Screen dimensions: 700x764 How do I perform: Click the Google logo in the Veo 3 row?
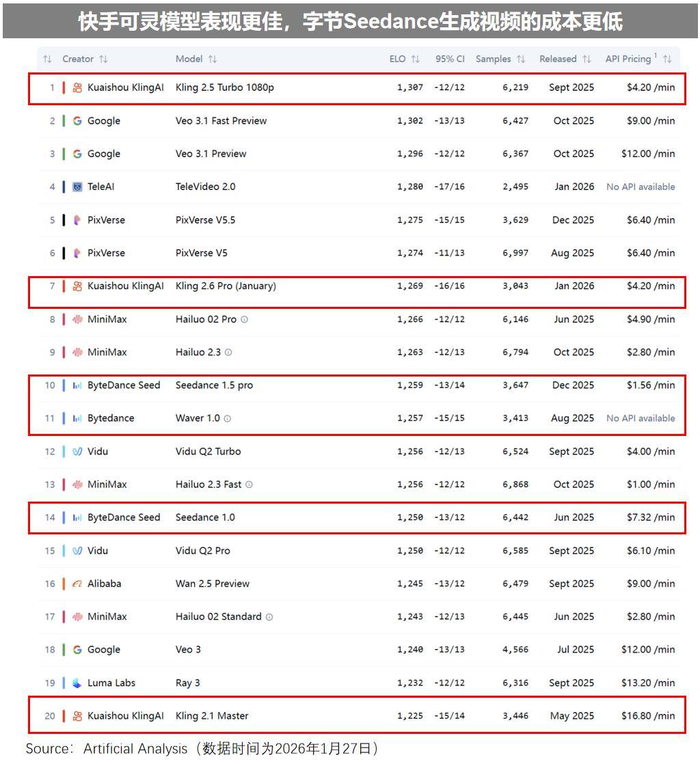77,650
